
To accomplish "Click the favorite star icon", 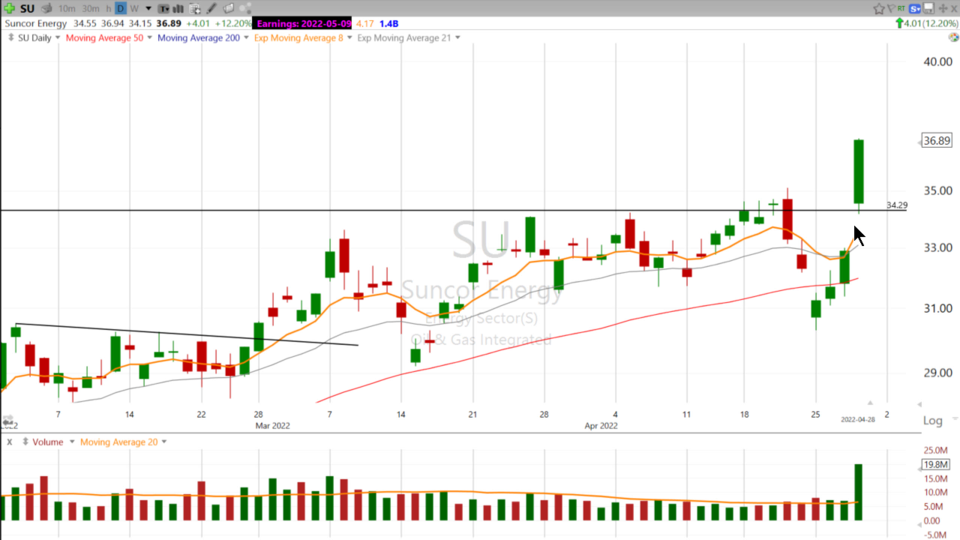I will pyautogui.click(x=879, y=9).
